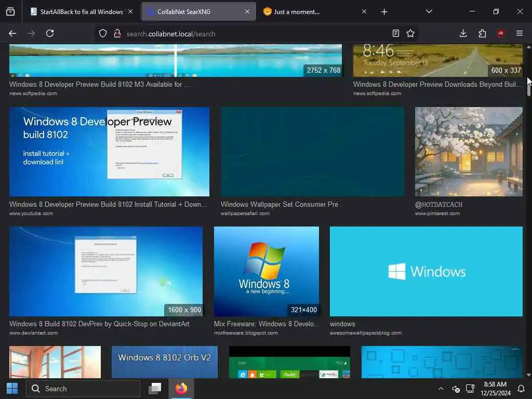532x399 pixels.
Task: Click the forward navigation arrow
Action: [31, 33]
